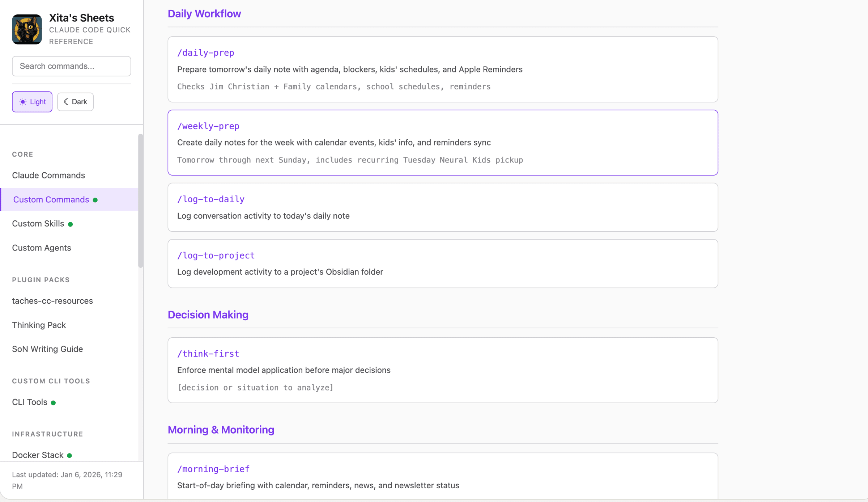The width and height of the screenshot is (868, 502).
Task: Open CLI Tools section
Action: (30, 402)
